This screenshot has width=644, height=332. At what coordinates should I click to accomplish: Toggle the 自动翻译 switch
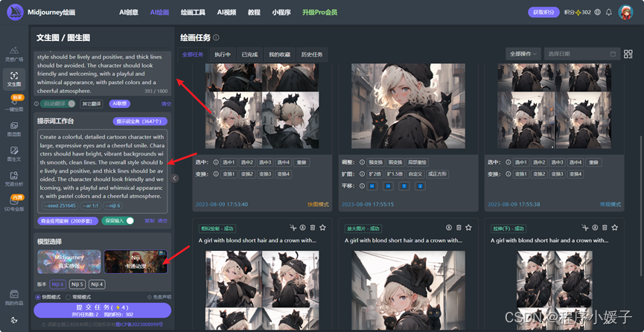[x=58, y=104]
